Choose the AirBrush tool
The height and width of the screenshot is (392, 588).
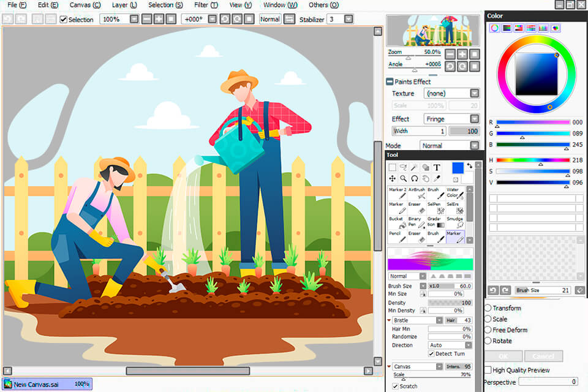417,193
